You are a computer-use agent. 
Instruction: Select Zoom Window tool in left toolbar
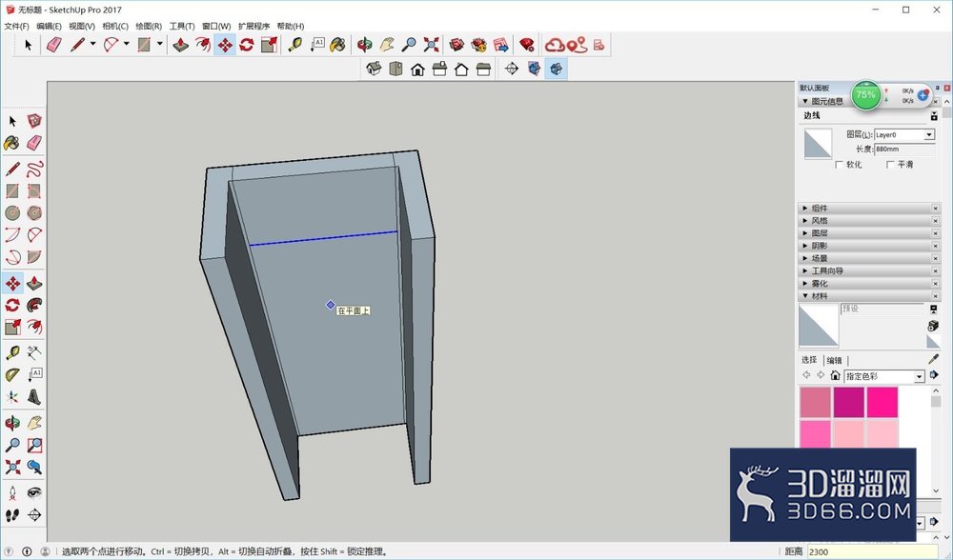click(34, 445)
